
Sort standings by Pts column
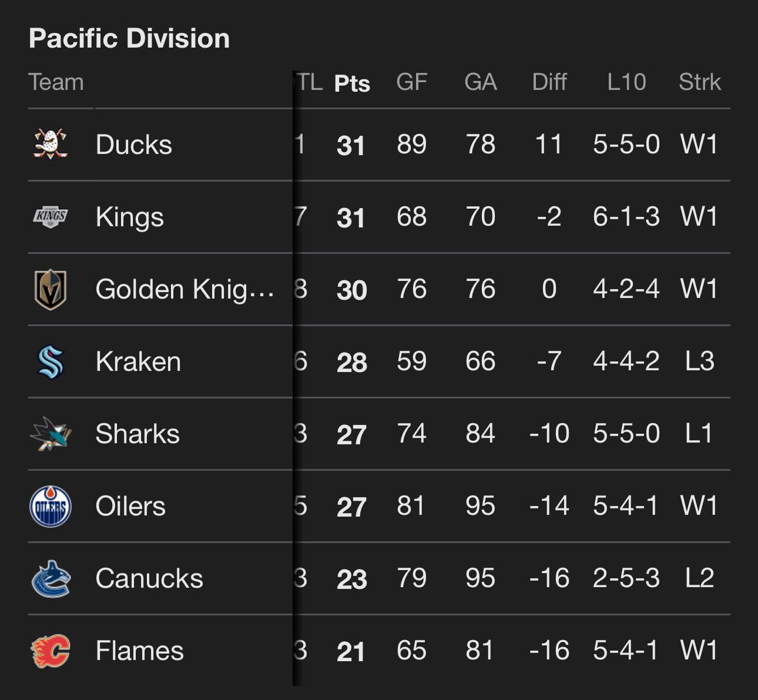tap(352, 83)
